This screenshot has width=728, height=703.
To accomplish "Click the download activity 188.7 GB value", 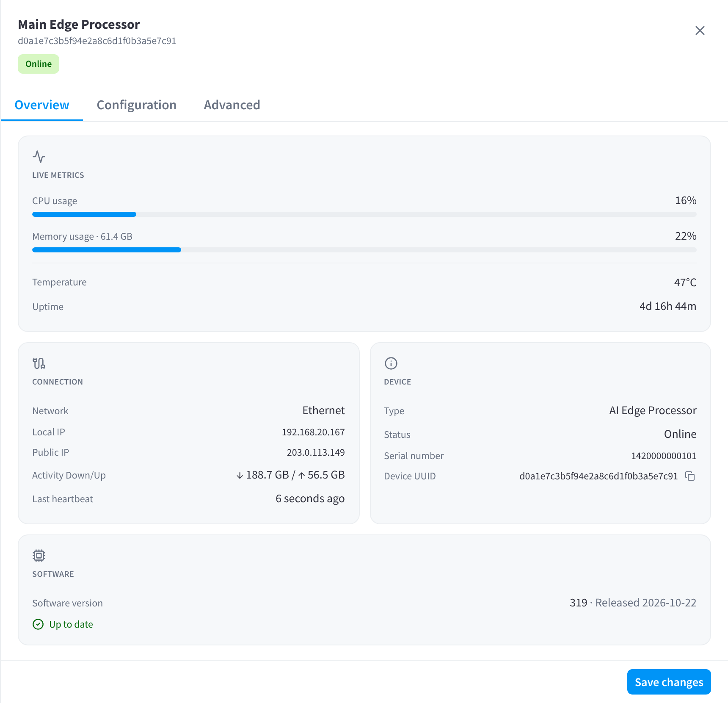I will pos(262,475).
